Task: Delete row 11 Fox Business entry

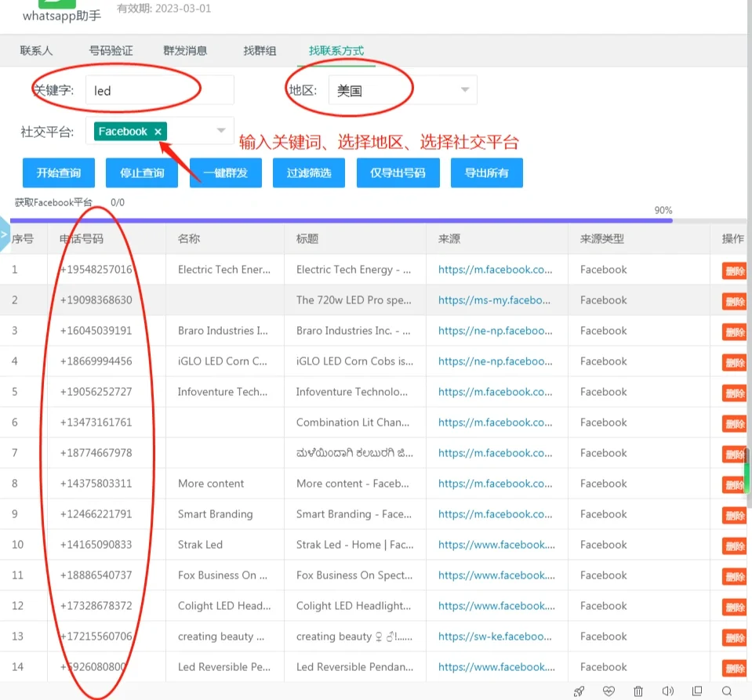Action: click(x=734, y=577)
